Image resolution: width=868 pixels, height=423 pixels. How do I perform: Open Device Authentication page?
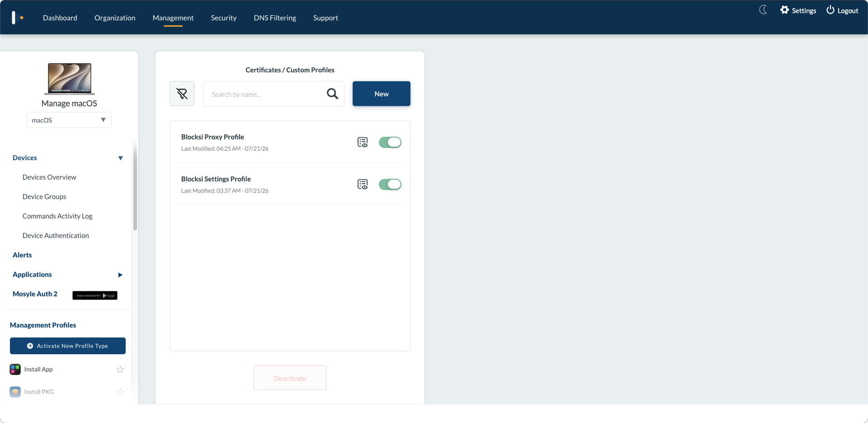(x=56, y=235)
